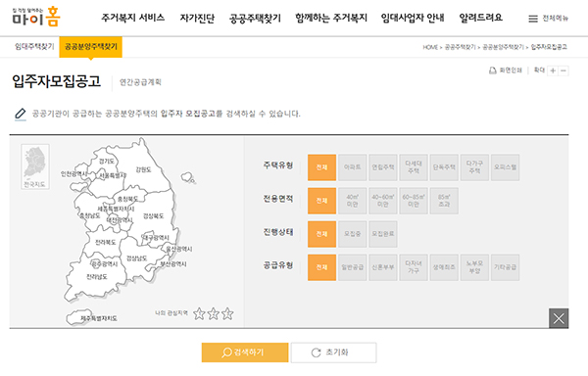Image resolution: width=588 pixels, height=376 pixels.
Task: Open the 연간공급계획 link
Action: point(140,82)
